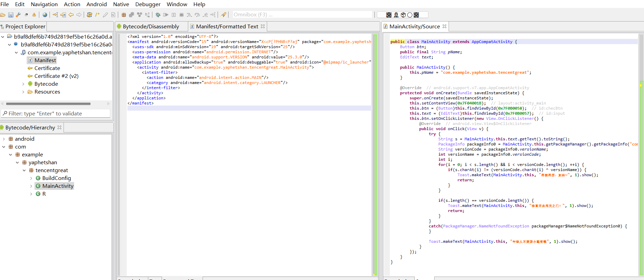Viewport: 644px width, 280px height.
Task: Switch to the Bytecode/Disassembly tab
Action: 151,27
